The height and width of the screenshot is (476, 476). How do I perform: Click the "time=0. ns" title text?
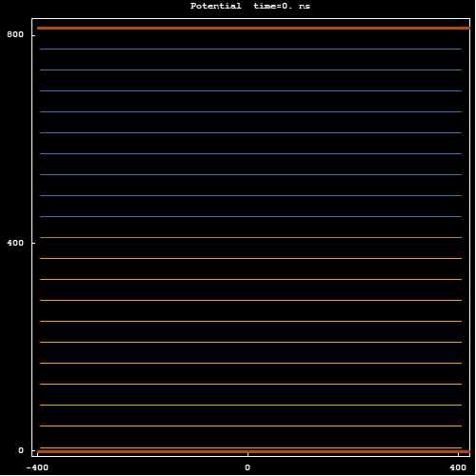[282, 6]
